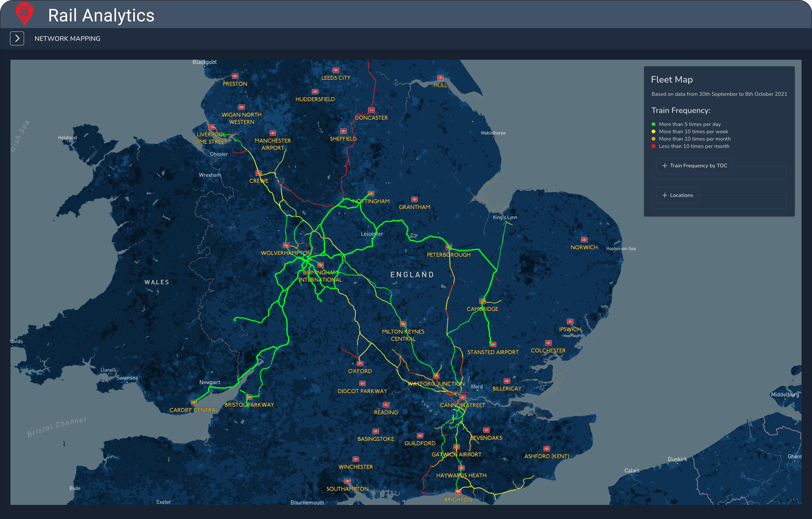Click the Cardiff Central station marker

click(194, 402)
